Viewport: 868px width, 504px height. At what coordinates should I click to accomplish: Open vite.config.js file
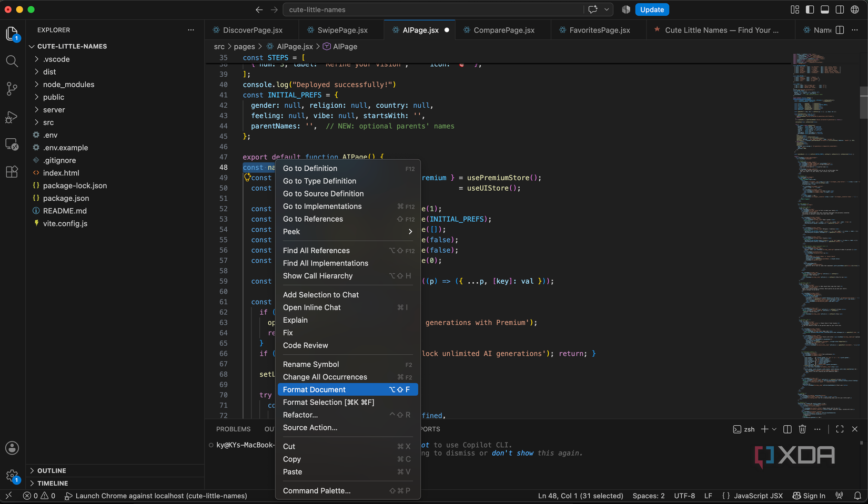[x=65, y=223]
